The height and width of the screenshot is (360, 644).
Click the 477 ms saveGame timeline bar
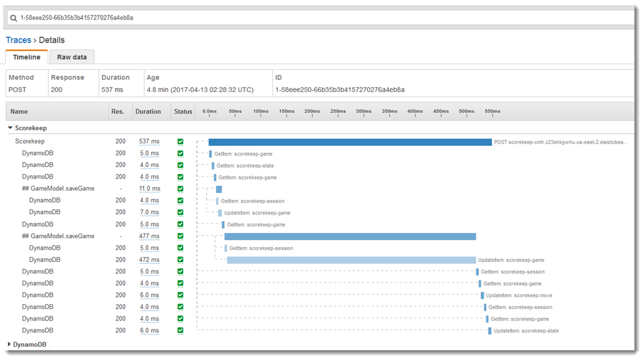pyautogui.click(x=350, y=236)
